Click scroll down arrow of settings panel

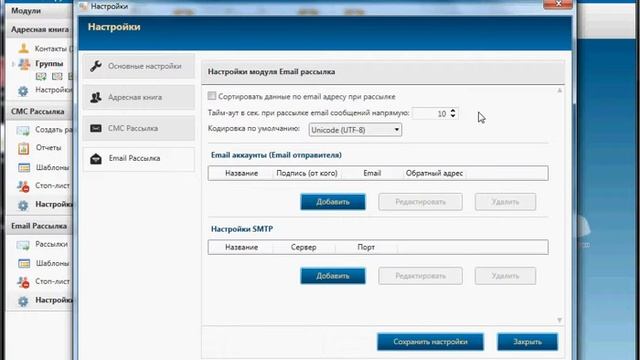point(560,320)
